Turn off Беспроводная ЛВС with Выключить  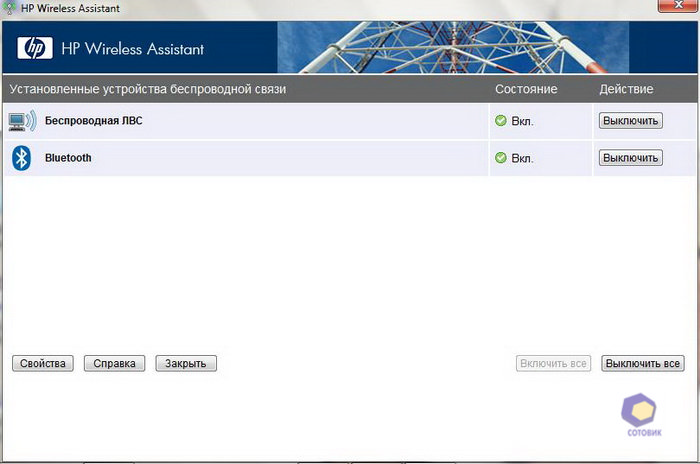tap(630, 121)
